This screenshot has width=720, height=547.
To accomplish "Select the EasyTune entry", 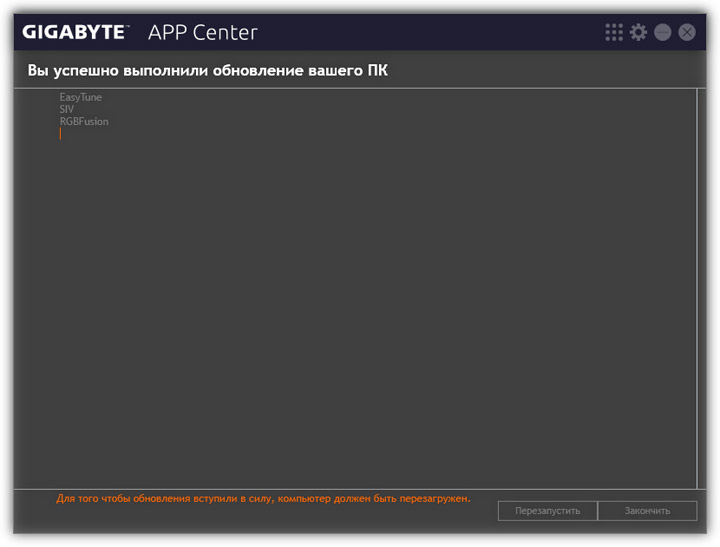I will click(x=81, y=97).
